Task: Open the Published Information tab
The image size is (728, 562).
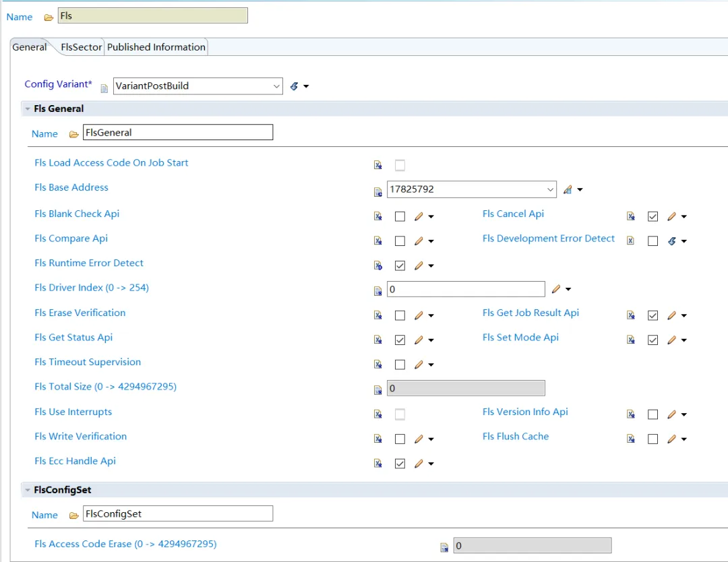Action: (156, 47)
